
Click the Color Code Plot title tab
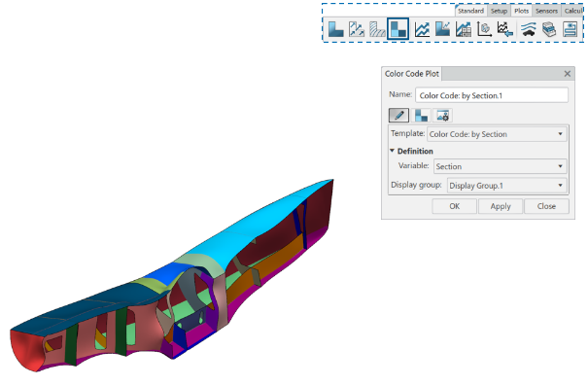[412, 74]
